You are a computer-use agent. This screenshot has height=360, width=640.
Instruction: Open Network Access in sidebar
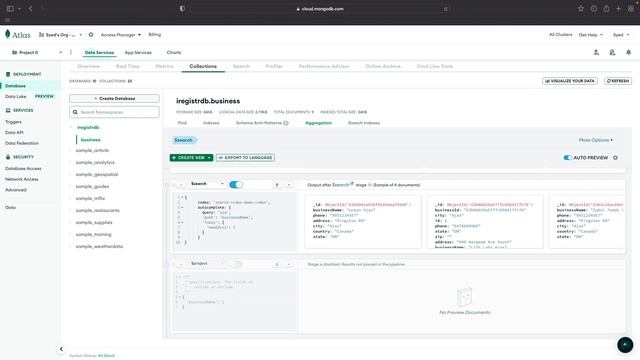point(22,179)
